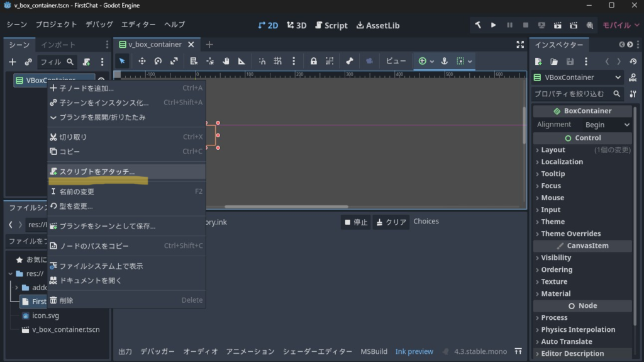644x362 pixels.
Task: Choose 削除 from context menu
Action: coord(126,301)
